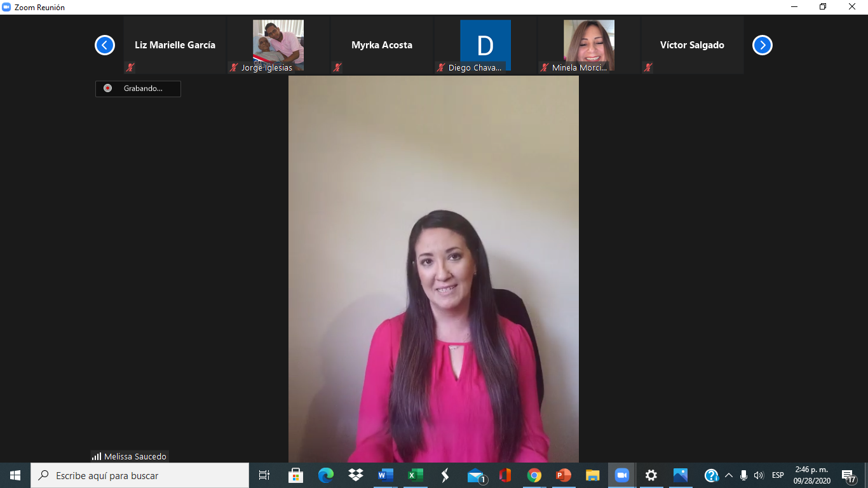The height and width of the screenshot is (488, 868).
Task: Click muted mic icon on Diego Chava...
Action: point(441,67)
